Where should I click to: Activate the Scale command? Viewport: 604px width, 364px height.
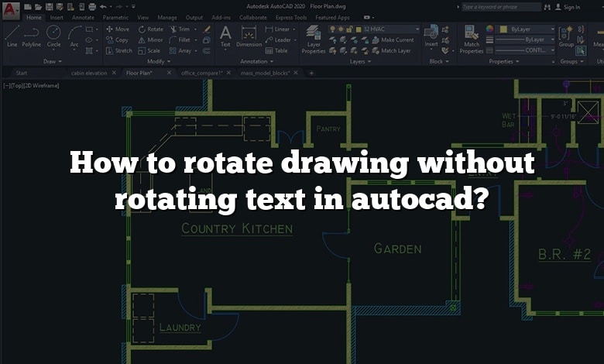(149, 51)
